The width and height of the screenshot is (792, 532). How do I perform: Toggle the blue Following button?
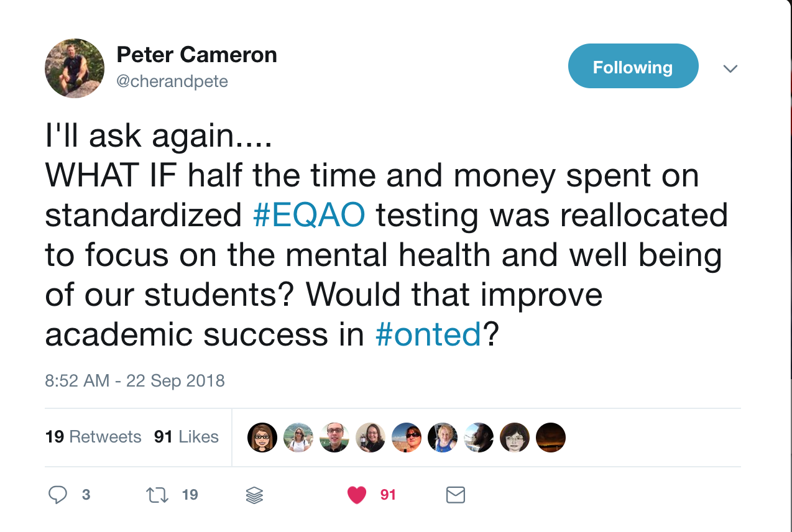[633, 66]
